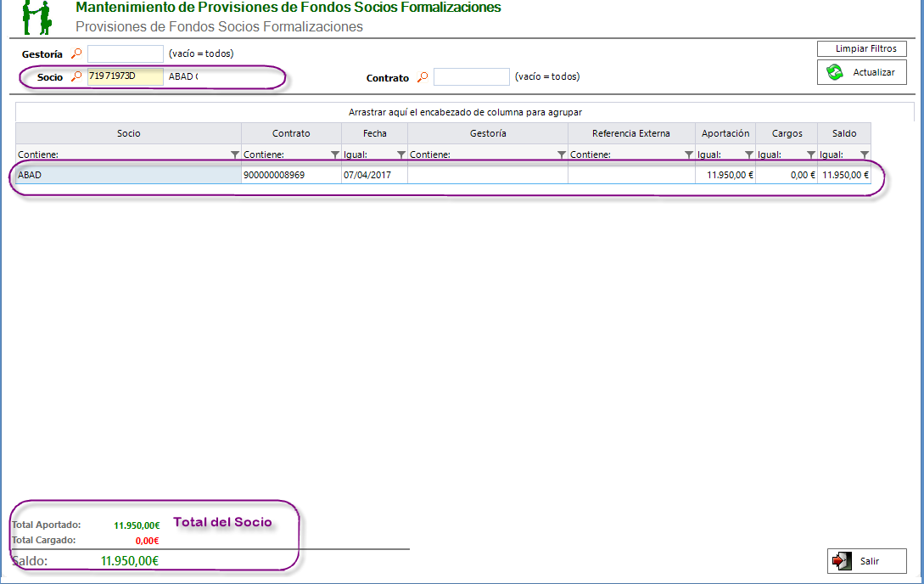The image size is (924, 584).
Task: Sort by the Cargos column header
Action: pos(787,133)
